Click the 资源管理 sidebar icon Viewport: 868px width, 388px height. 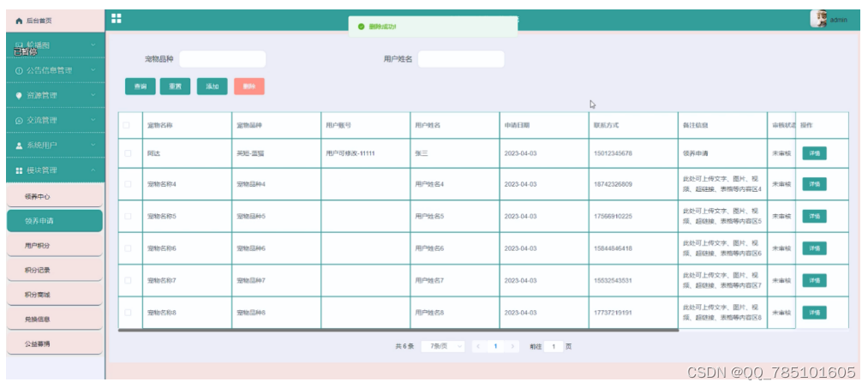click(x=19, y=95)
